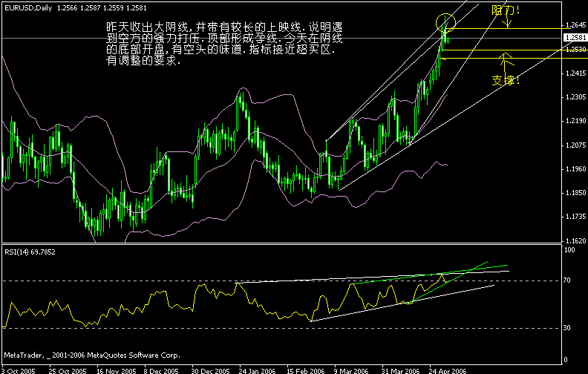
Task: Click the OHLC values 1.2566 1.2587 1.2559 1.2581
Action: [102, 8]
